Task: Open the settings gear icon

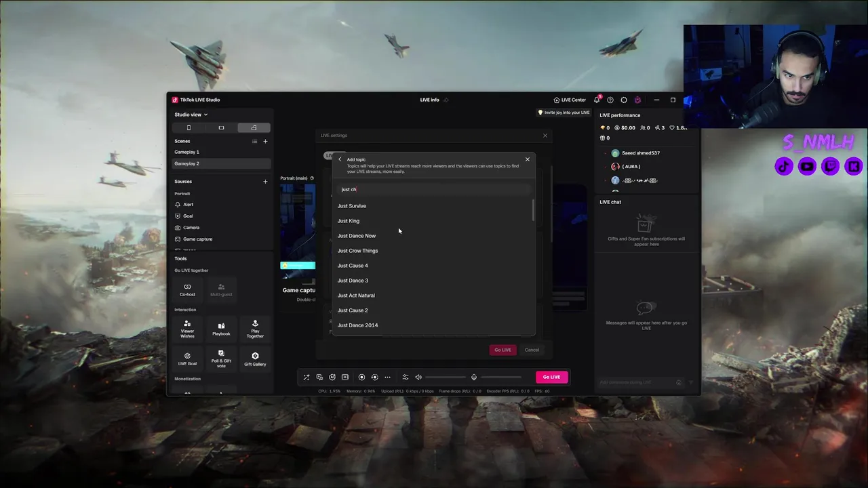Action: point(624,100)
